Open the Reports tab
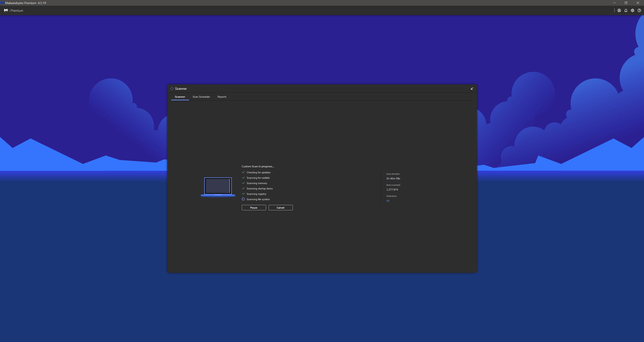644x342 pixels. [x=222, y=97]
